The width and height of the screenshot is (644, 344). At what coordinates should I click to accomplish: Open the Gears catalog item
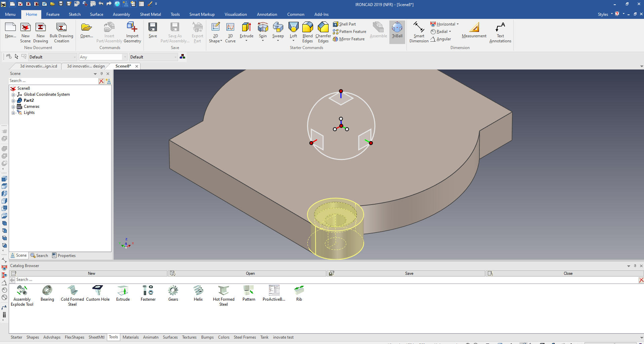[173, 293]
